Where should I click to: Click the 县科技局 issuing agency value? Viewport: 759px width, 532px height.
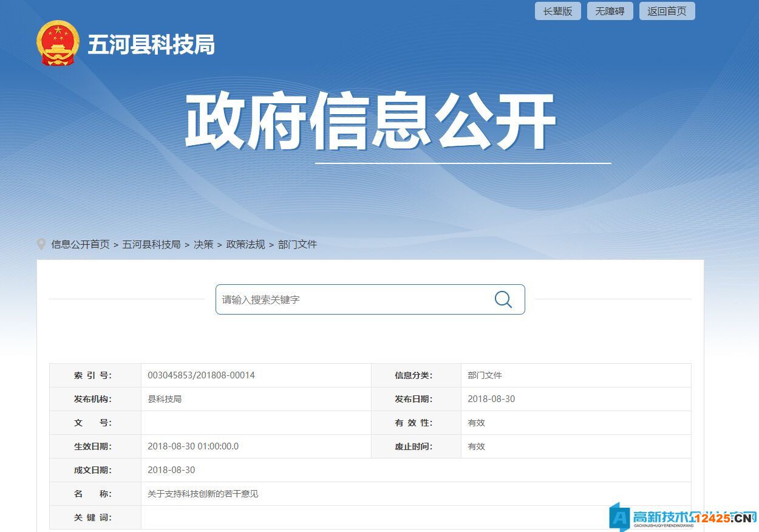click(x=165, y=399)
